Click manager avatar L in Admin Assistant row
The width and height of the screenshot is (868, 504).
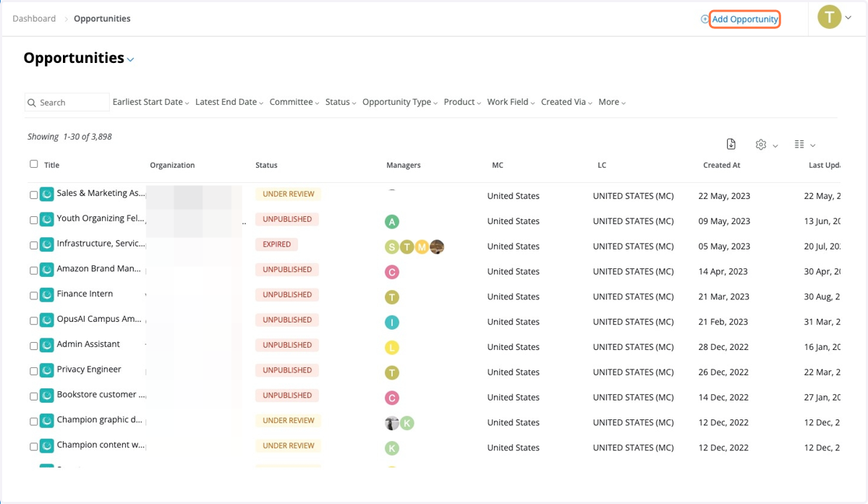[x=391, y=348]
